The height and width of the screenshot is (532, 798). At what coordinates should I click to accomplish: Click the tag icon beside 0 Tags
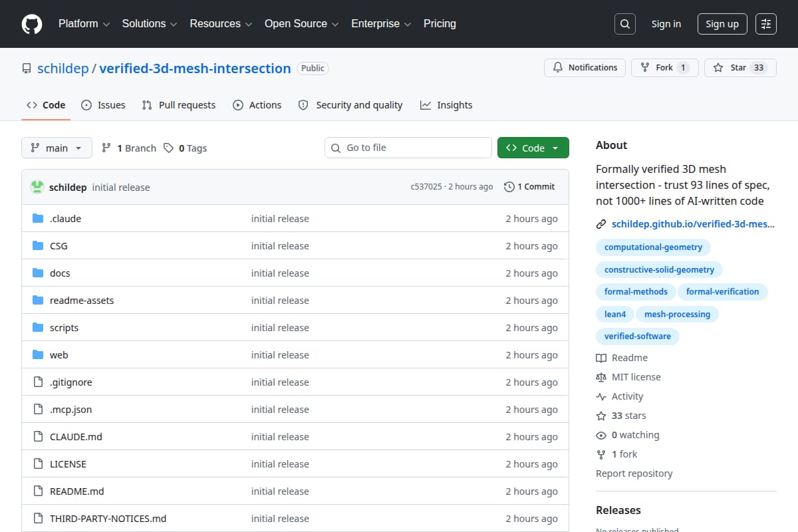tap(169, 148)
